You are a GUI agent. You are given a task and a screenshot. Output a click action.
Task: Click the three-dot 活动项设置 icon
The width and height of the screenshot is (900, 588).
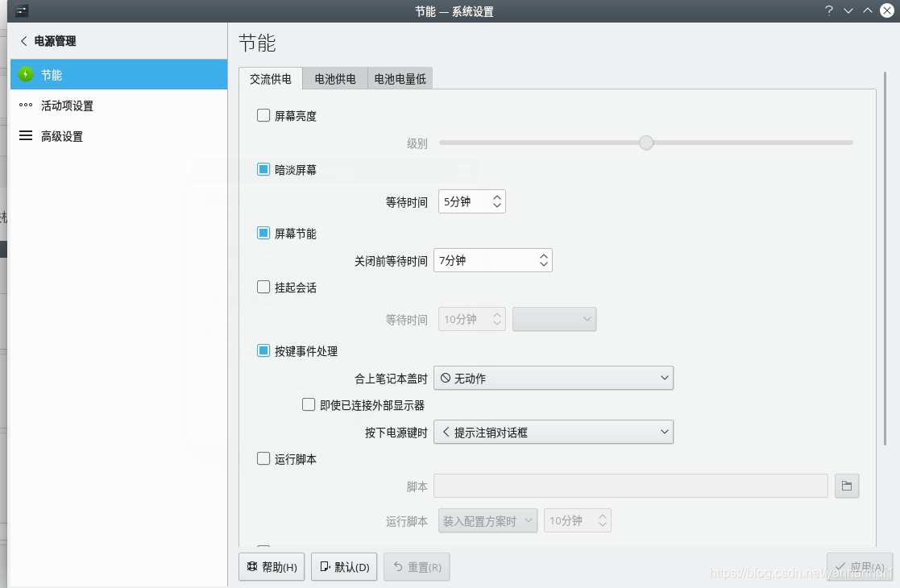[x=26, y=105]
